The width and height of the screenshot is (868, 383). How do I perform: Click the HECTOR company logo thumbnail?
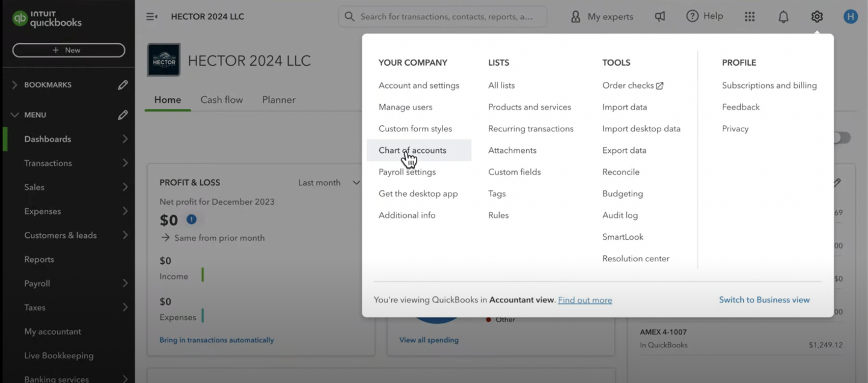pyautogui.click(x=164, y=60)
